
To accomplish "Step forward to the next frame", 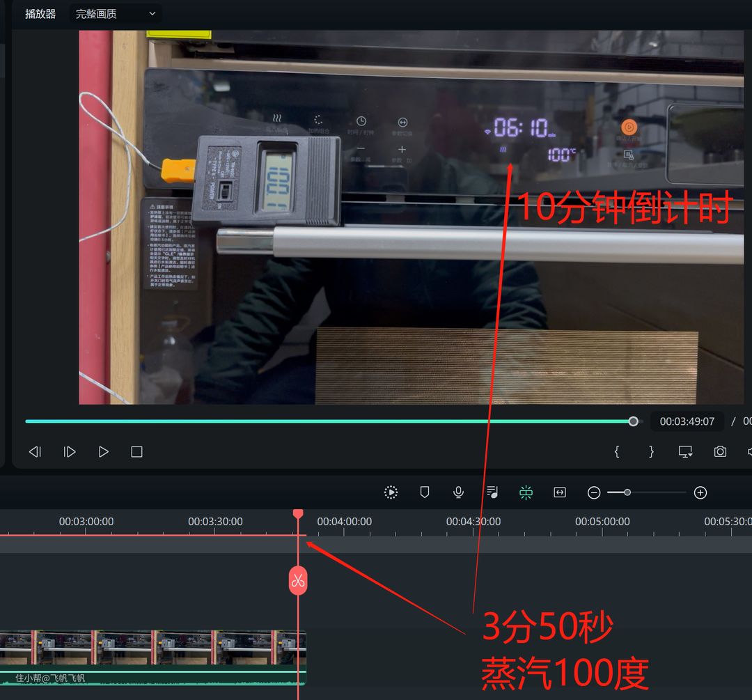I will pos(70,452).
